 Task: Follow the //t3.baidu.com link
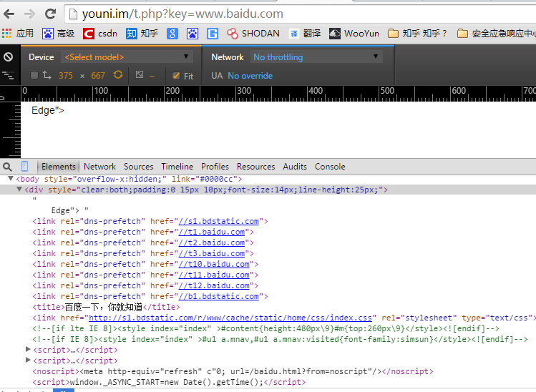[x=212, y=254]
